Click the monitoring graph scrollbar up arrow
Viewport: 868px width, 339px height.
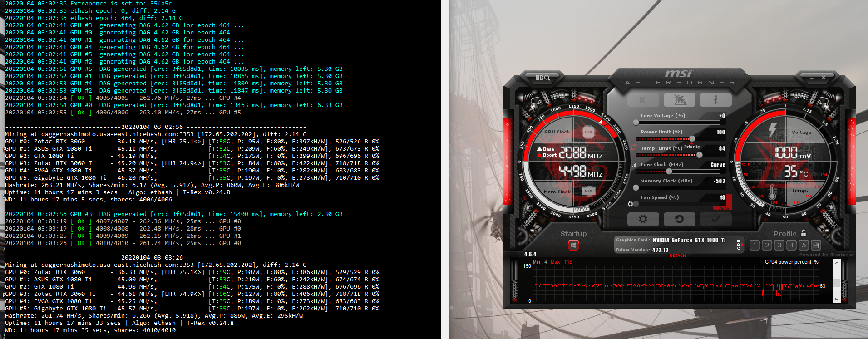pyautogui.click(x=837, y=263)
